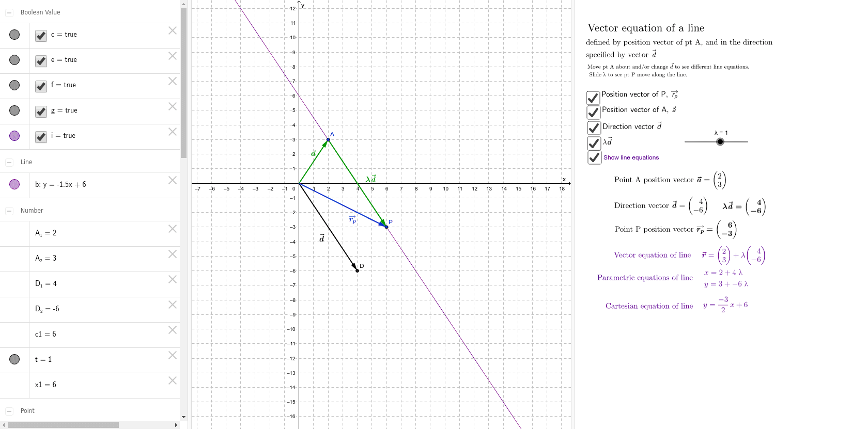The width and height of the screenshot is (868, 430).
Task: Click the 'Show line equations' label text
Action: point(631,158)
